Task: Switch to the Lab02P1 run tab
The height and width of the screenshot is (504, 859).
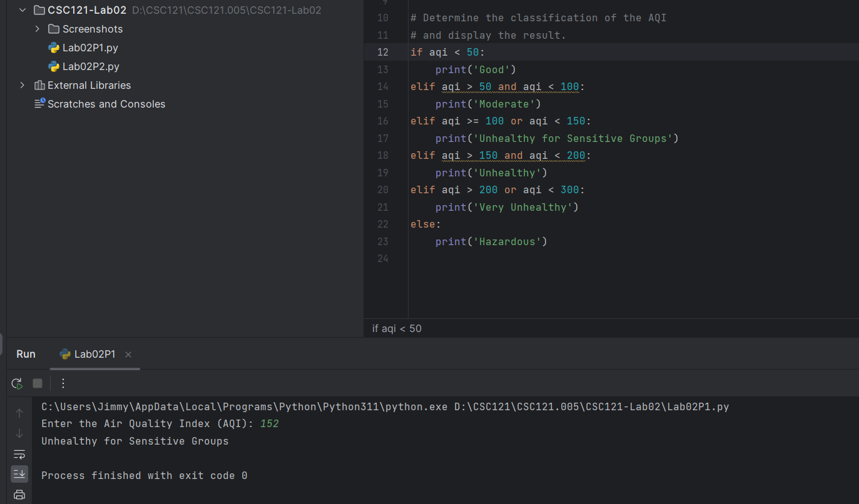Action: coord(94,354)
